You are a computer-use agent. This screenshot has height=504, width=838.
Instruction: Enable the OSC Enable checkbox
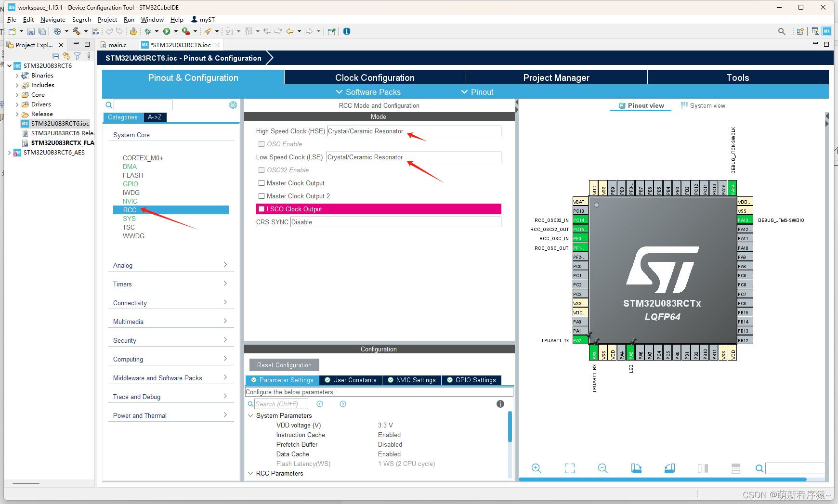(262, 144)
